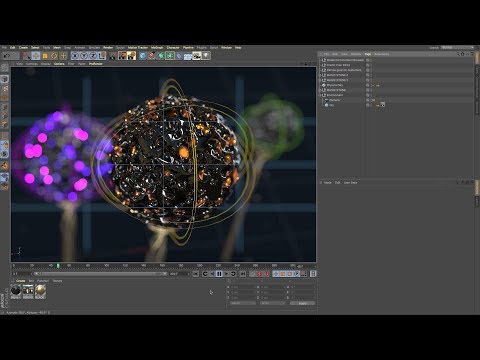This screenshot has width=480, height=360.
Task: Switch to Polygons mode
Action: click(5, 124)
